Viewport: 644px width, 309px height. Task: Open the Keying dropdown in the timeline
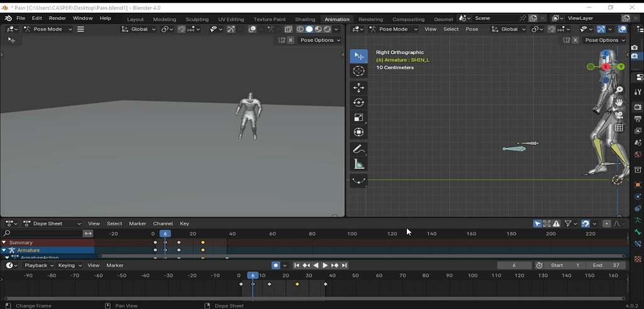pyautogui.click(x=69, y=266)
